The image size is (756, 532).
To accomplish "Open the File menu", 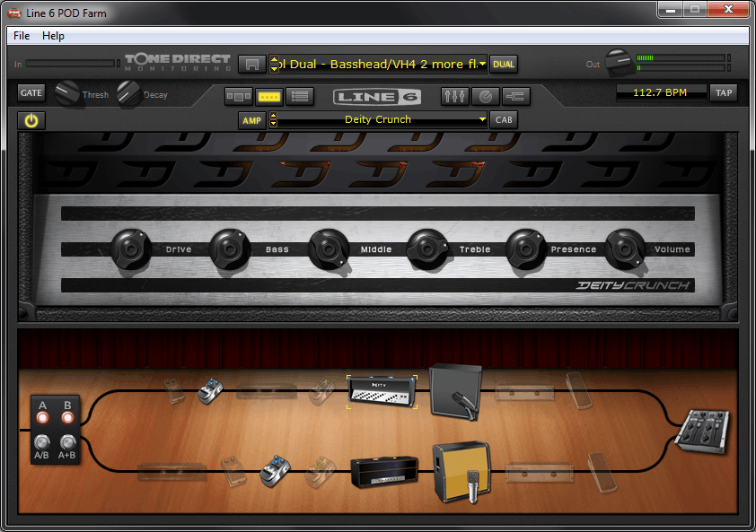I will click(x=22, y=36).
